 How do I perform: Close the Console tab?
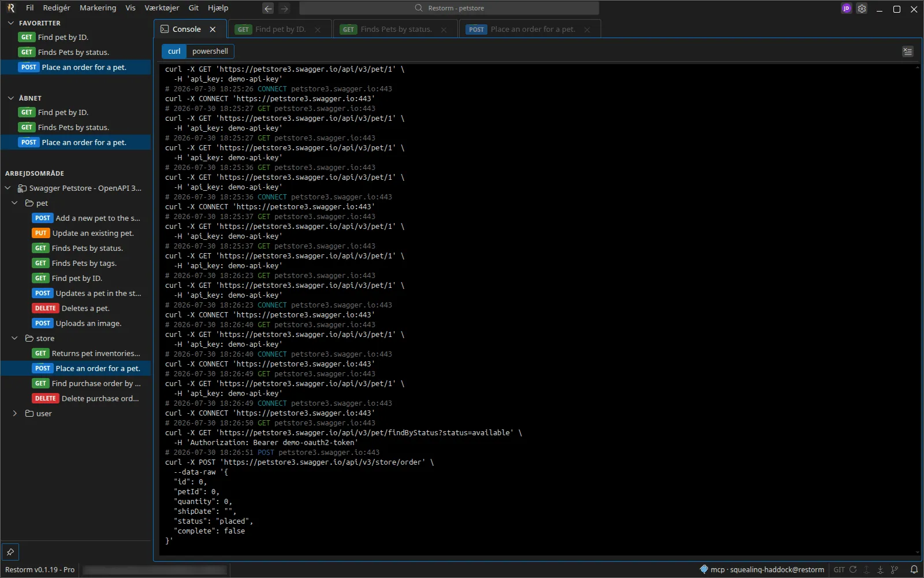pos(213,29)
